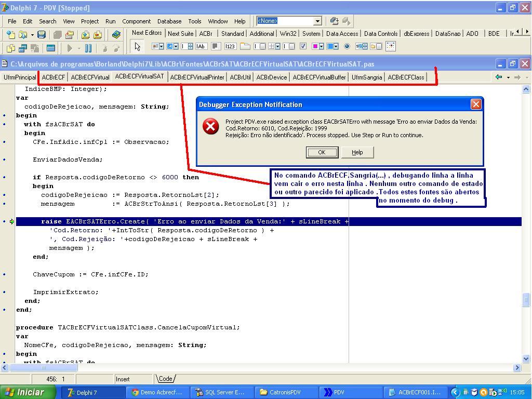Viewport: 532px width, 399px height.
Task: Switch to the Standard palette tab
Action: [232, 34]
